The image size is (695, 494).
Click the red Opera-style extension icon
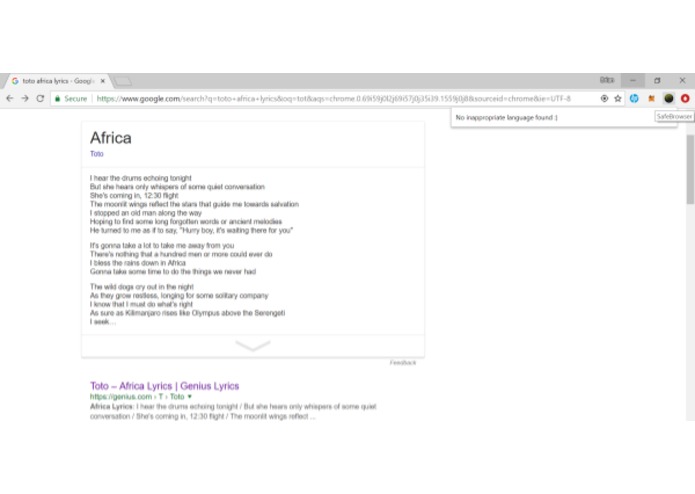(x=685, y=98)
